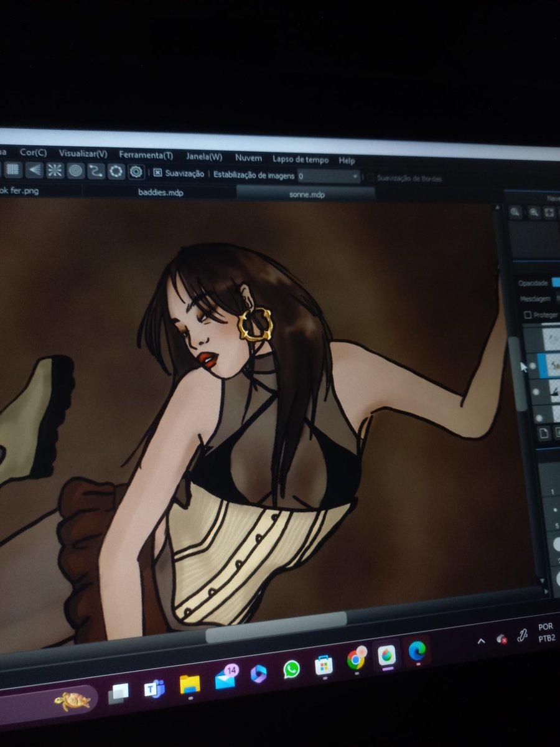The height and width of the screenshot is (747, 560).
Task: Click the canvas horizontal scrollbar thumb
Action: point(276,626)
